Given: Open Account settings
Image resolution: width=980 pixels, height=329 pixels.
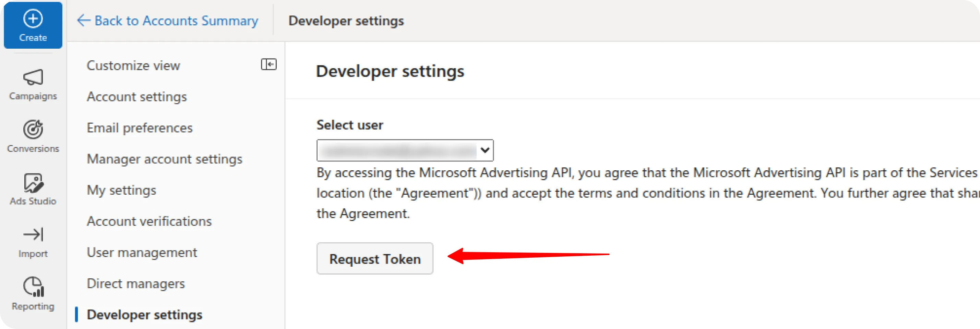Looking at the screenshot, I should (x=136, y=97).
